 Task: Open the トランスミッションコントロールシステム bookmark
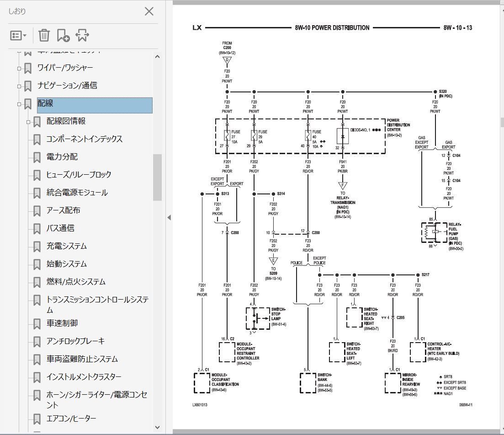(x=97, y=305)
